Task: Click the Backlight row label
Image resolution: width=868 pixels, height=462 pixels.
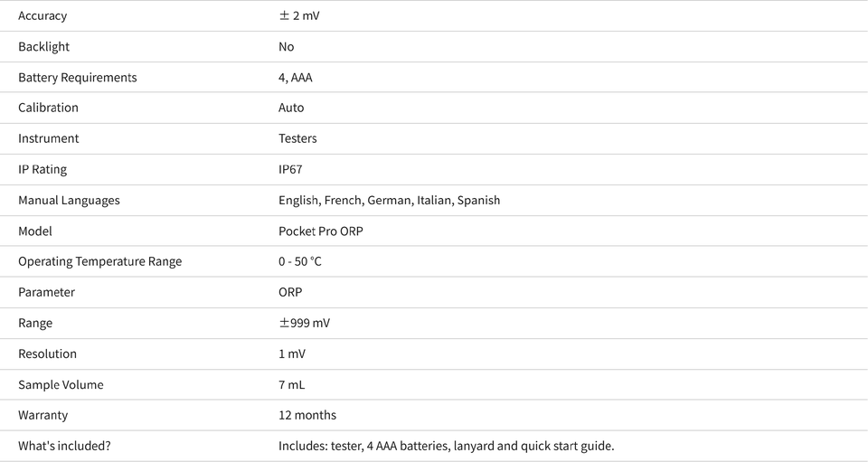Action: pos(43,46)
